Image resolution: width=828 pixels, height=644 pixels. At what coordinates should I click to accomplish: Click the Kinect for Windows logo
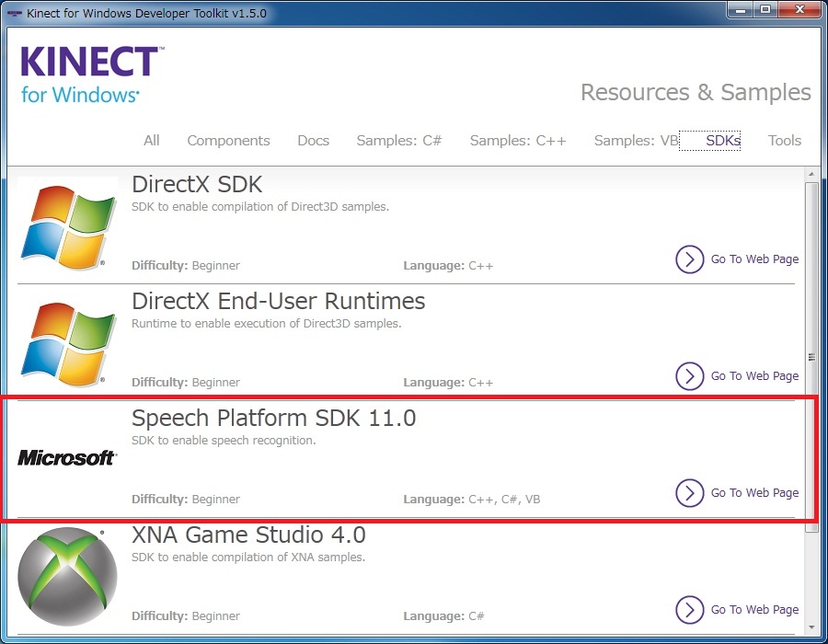pyautogui.click(x=92, y=75)
